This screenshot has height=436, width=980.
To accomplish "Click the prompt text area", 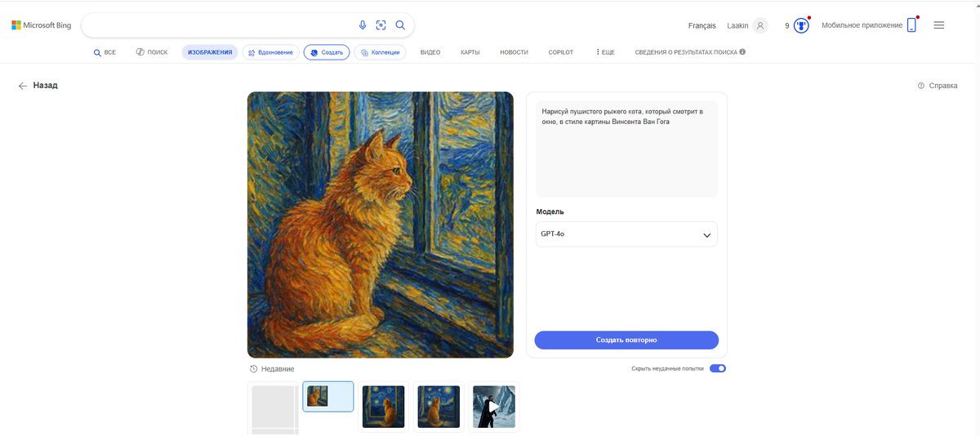I will click(x=626, y=149).
